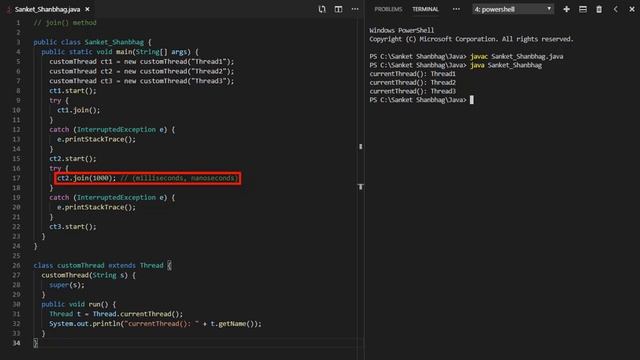Click the 'System.out.println' statement line
The height and width of the screenshot is (360, 640).
point(155,324)
